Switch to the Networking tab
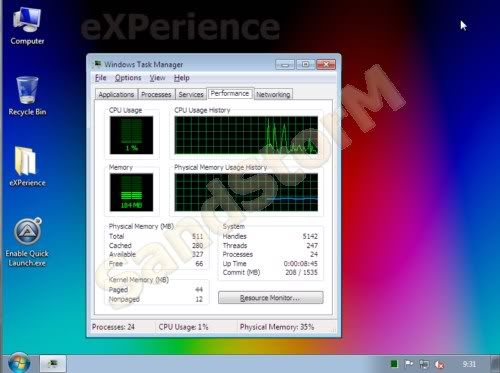The height and width of the screenshot is (373, 500). (x=273, y=95)
